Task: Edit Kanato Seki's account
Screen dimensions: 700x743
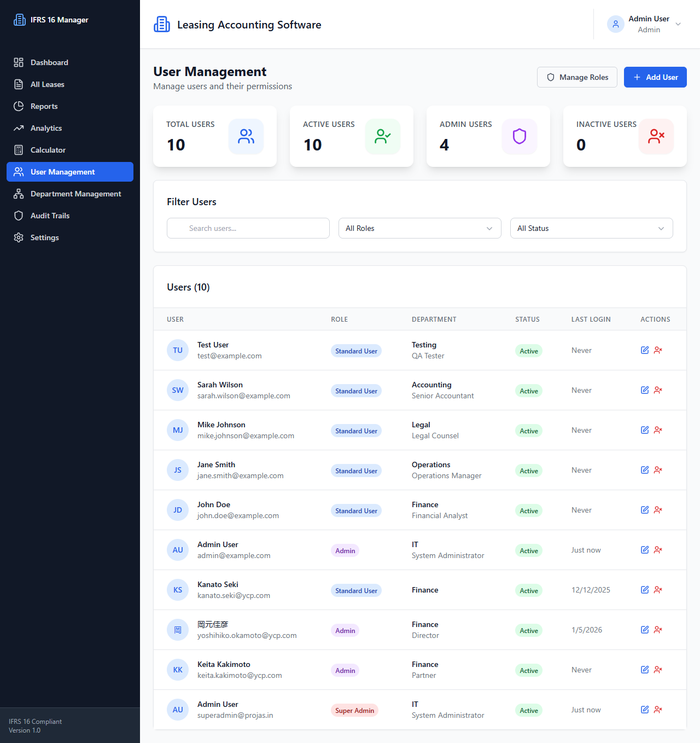Action: [645, 590]
